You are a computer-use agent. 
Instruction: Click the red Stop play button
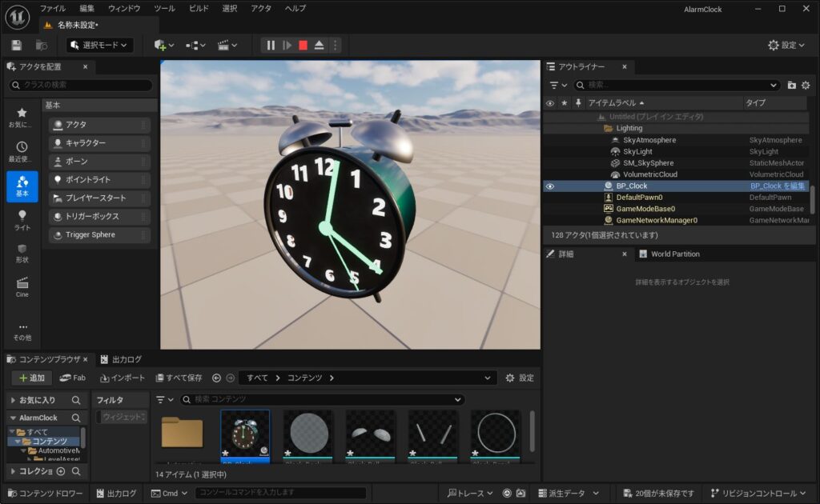(303, 46)
